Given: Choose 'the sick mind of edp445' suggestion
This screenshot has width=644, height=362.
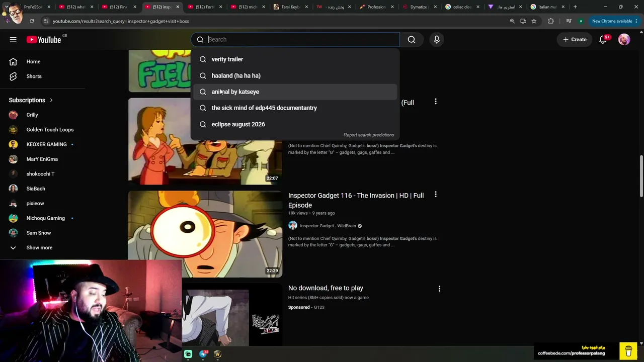Looking at the screenshot, I should [295, 108].
